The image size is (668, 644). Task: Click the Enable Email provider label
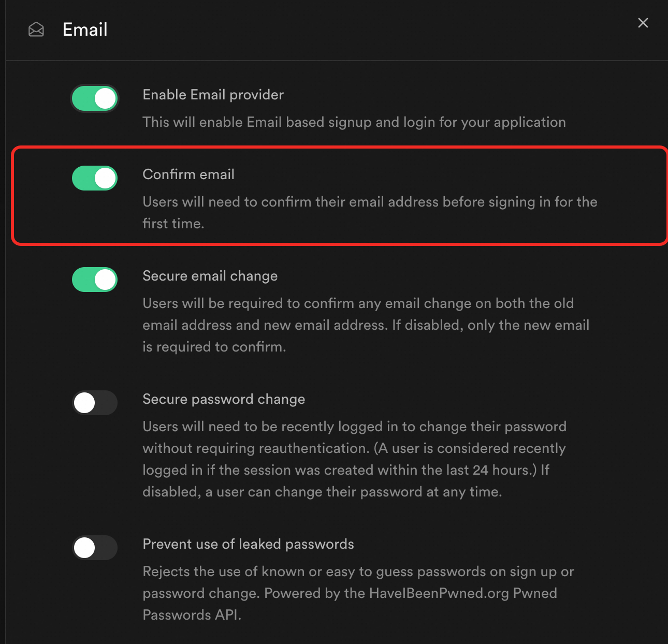click(213, 95)
